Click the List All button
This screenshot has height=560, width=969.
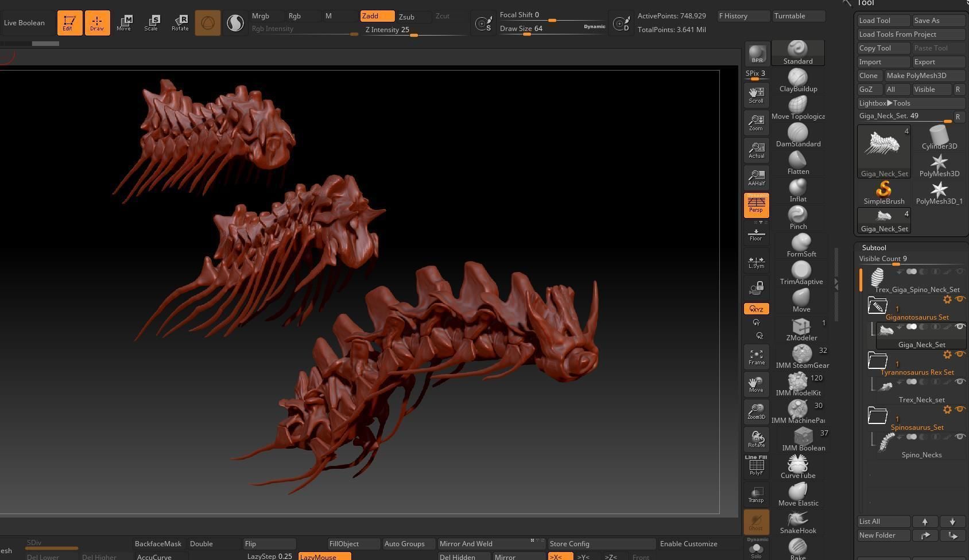point(883,522)
